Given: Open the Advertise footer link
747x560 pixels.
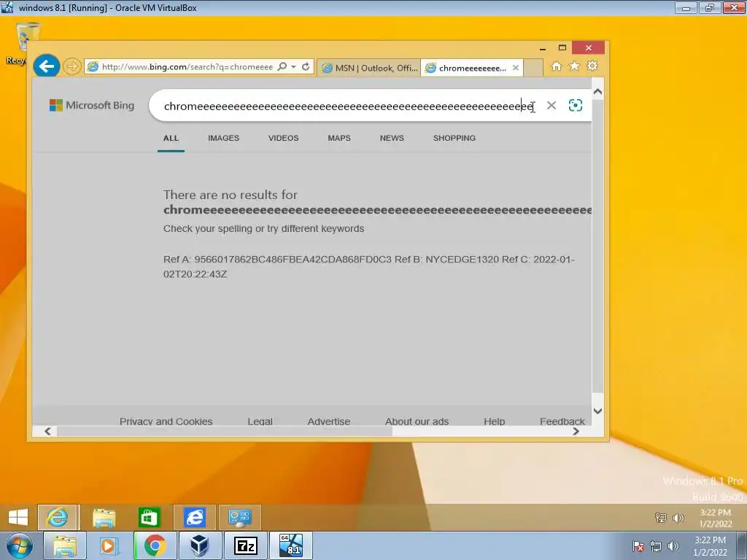Looking at the screenshot, I should [x=329, y=421].
